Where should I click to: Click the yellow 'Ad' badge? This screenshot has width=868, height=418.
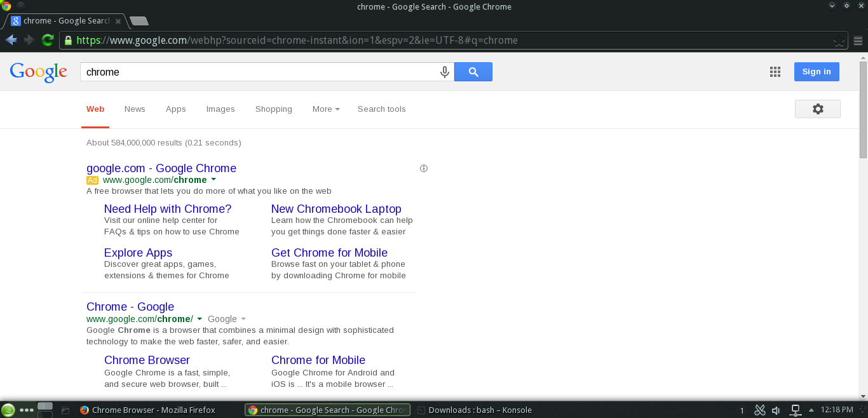[93, 180]
